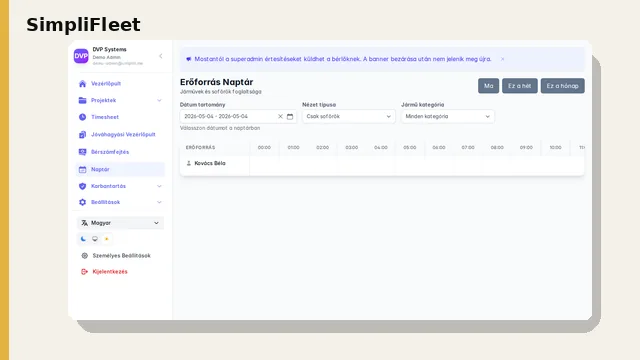The image size is (640, 360).
Task: Click the Timesheet clock icon
Action: pos(82,117)
